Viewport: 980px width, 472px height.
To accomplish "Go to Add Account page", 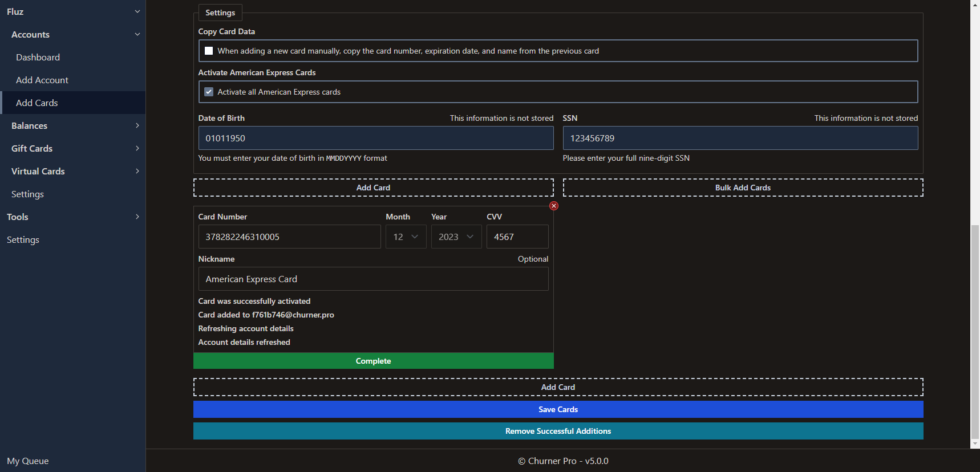I will [x=42, y=80].
